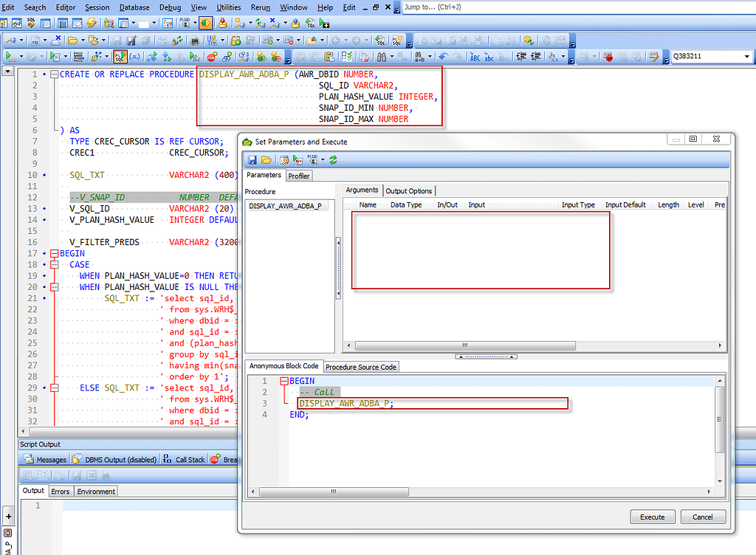The width and height of the screenshot is (756, 555).
Task: Open the Database menu
Action: 134,7
